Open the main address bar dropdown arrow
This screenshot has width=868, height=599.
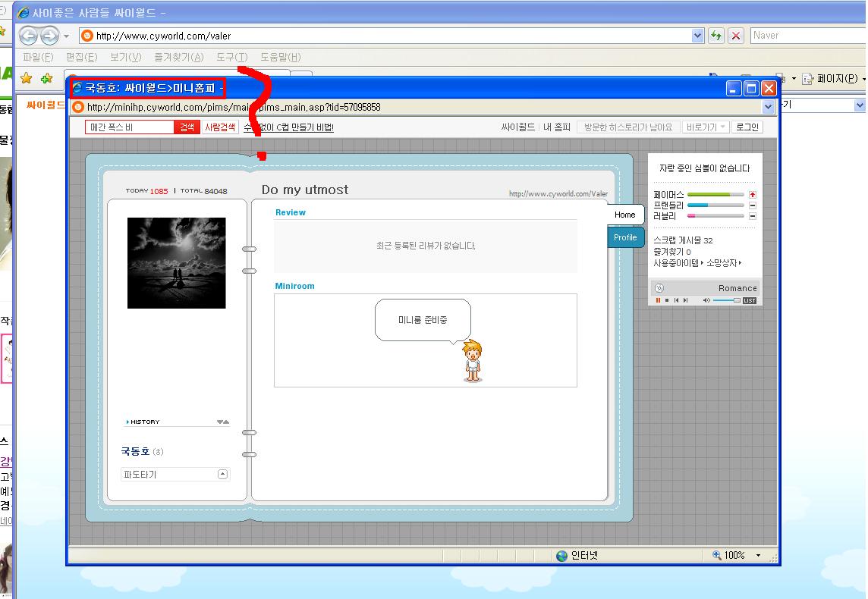tap(698, 36)
